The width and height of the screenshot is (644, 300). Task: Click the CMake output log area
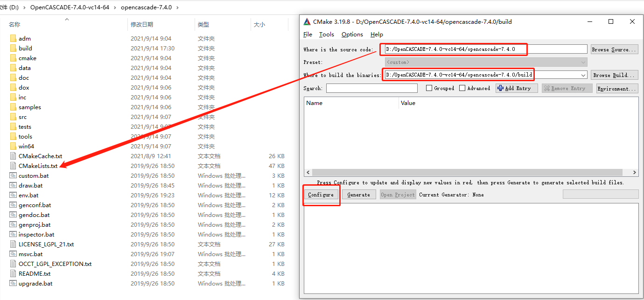pyautogui.click(x=471, y=249)
